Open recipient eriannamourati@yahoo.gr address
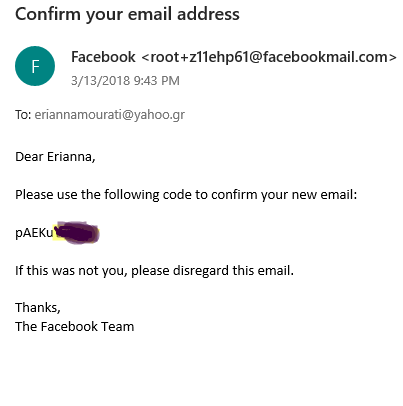 pos(110,115)
